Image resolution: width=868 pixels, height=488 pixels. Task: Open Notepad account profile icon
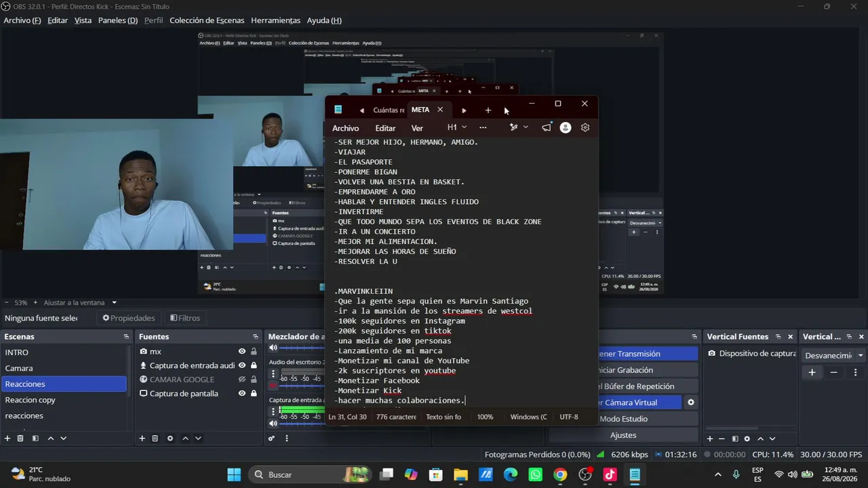(x=566, y=127)
